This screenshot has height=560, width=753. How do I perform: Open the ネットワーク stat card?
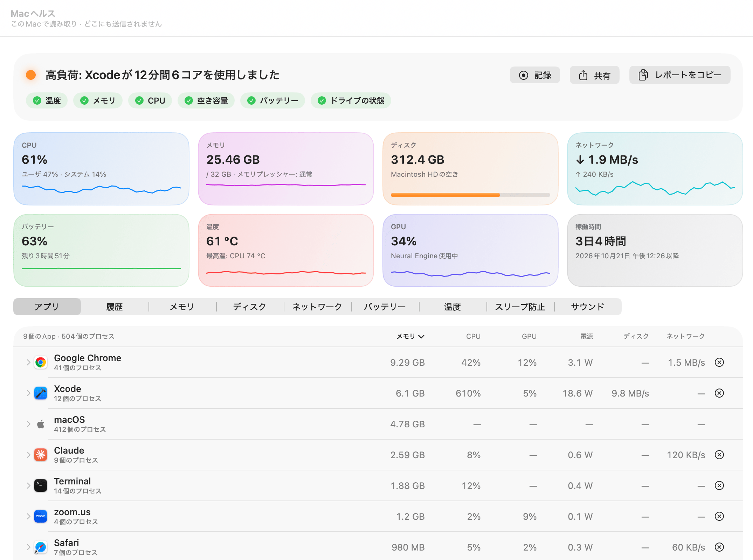655,169
